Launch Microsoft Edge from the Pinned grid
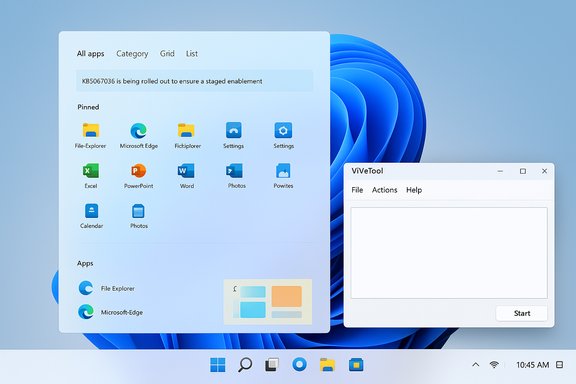The height and width of the screenshot is (384, 576). (138, 130)
